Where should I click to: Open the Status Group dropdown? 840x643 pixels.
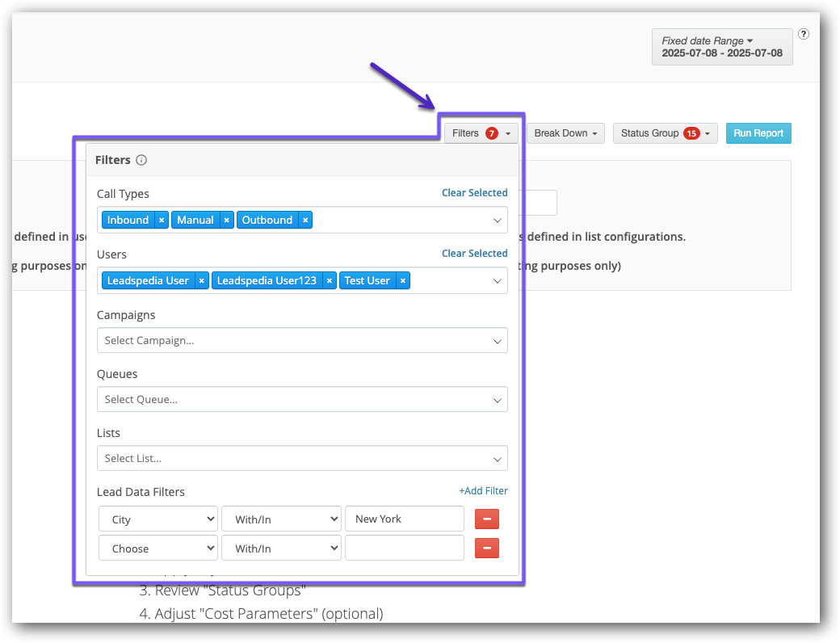click(x=665, y=132)
